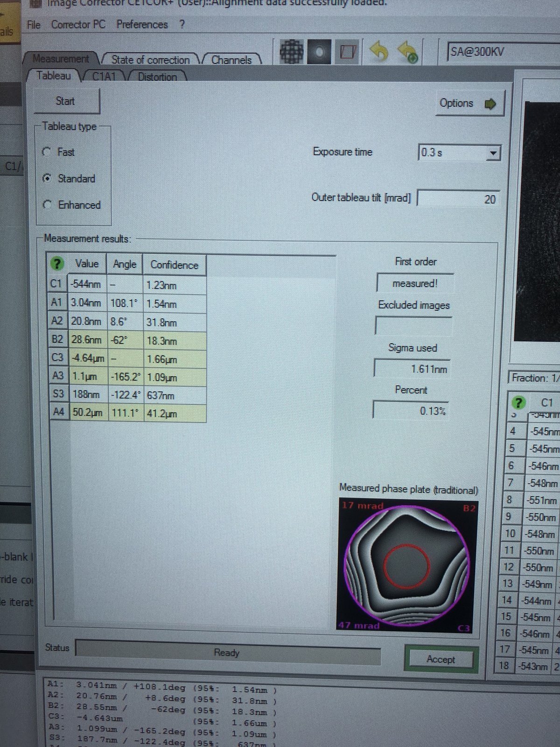
Task: Click the A2 value 20.8nm cell
Action: [x=88, y=321]
